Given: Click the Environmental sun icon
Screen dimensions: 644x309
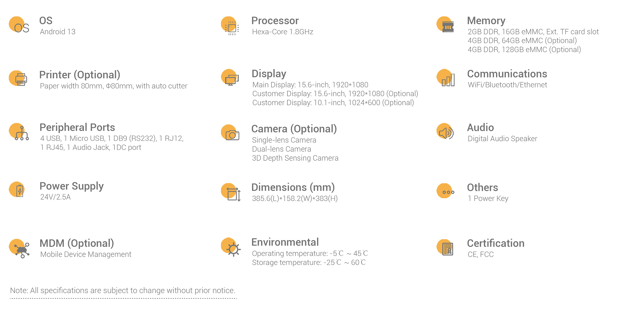Looking at the screenshot, I should coord(231,247).
